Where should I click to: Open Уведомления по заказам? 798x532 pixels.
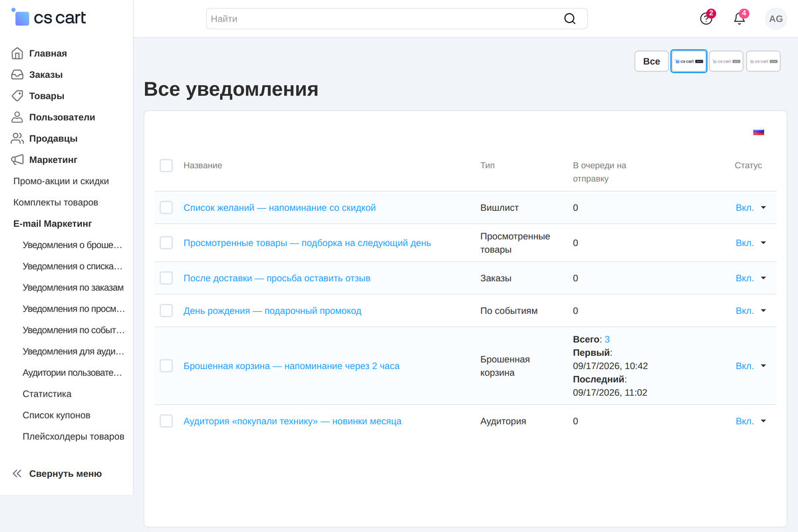point(73,287)
